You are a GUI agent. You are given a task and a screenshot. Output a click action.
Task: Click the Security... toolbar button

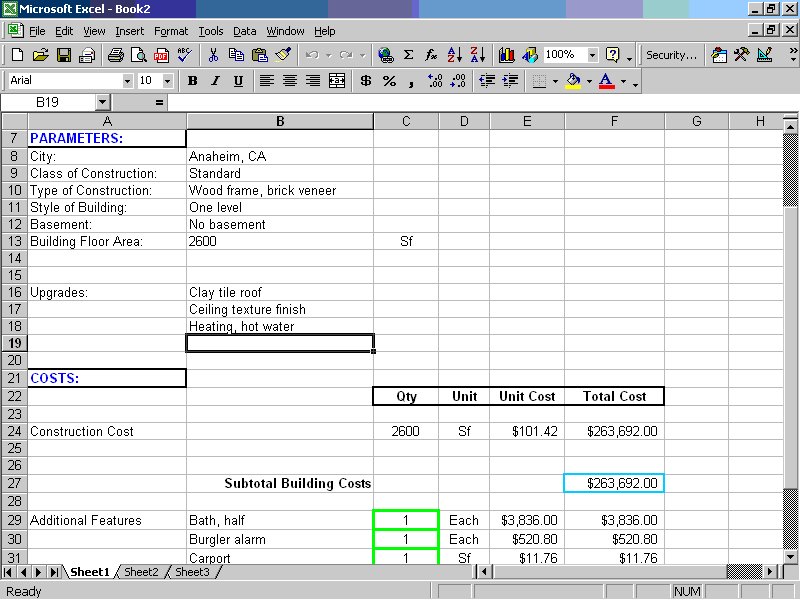point(671,55)
